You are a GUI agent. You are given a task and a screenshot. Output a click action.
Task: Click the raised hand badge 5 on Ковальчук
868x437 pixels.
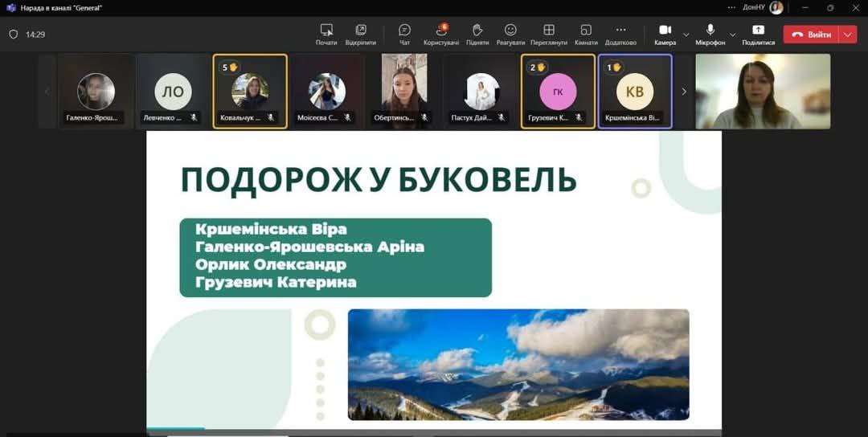[x=230, y=67]
